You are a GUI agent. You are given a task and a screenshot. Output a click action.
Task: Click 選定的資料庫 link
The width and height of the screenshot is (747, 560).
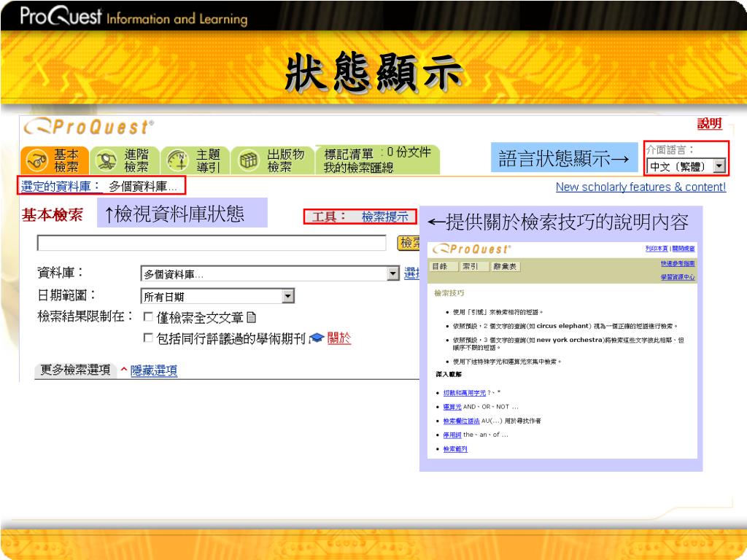pos(60,187)
